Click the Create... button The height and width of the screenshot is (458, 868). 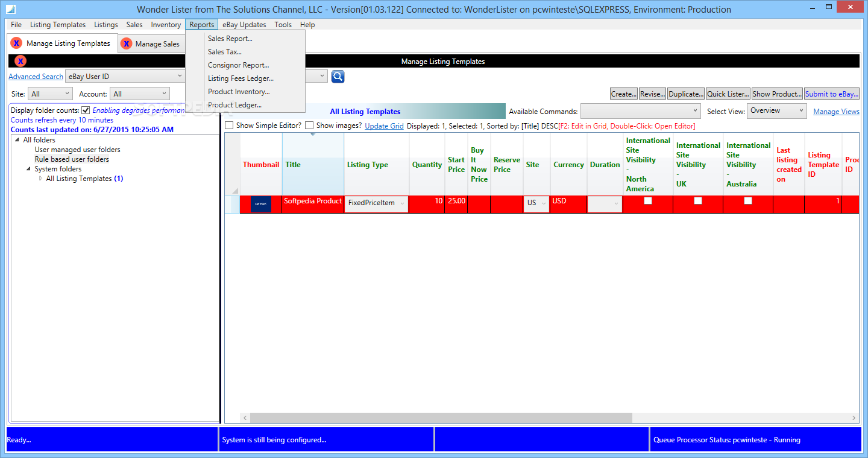click(x=623, y=94)
